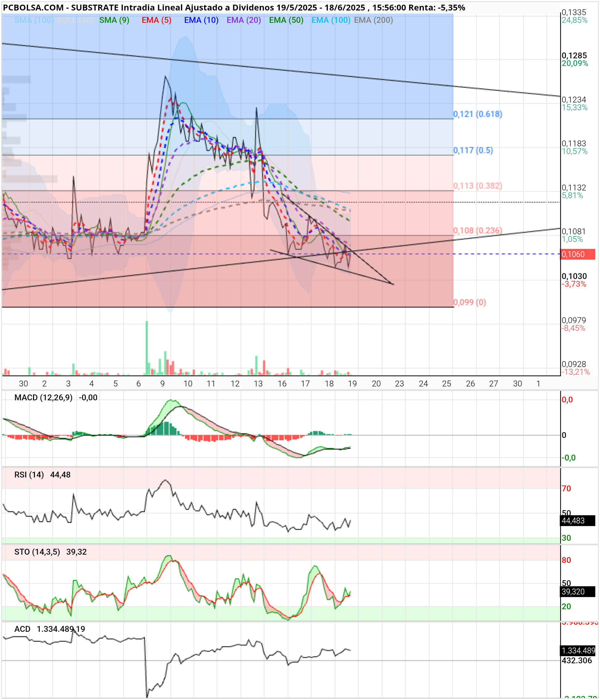Image resolution: width=600 pixels, height=700 pixels.
Task: Click the EMA (100) legend label
Action: pyautogui.click(x=331, y=20)
